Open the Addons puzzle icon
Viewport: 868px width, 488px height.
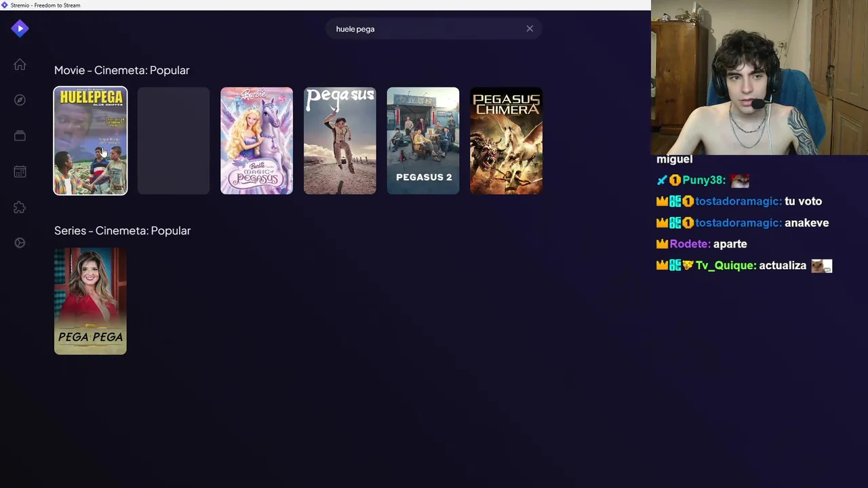(x=20, y=207)
